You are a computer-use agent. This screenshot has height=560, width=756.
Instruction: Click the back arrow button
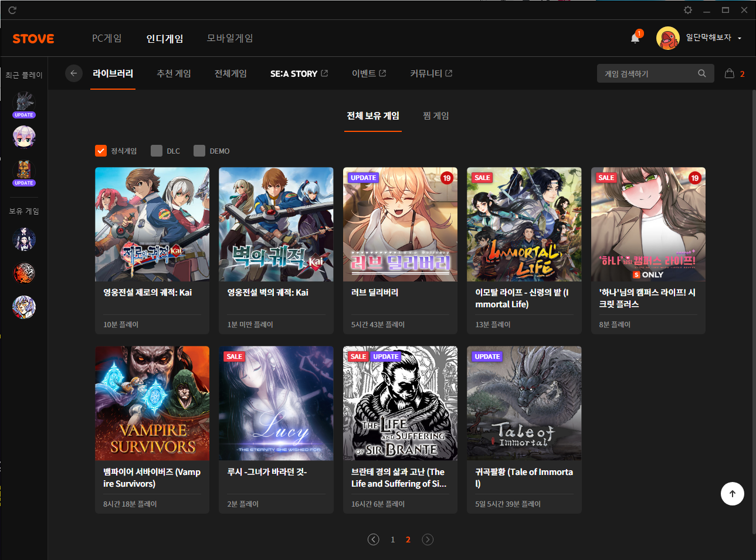tap(73, 73)
